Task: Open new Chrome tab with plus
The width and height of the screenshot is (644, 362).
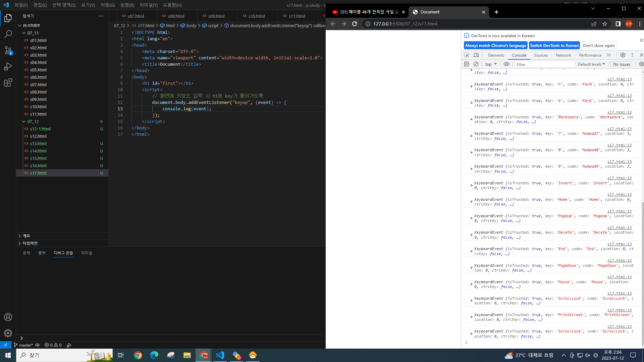Action: [496, 12]
